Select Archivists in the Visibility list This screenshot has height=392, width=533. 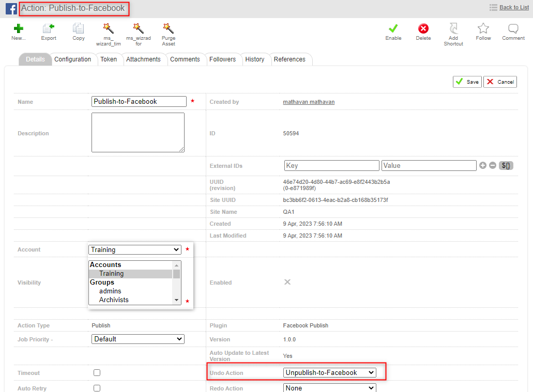[x=130, y=300]
